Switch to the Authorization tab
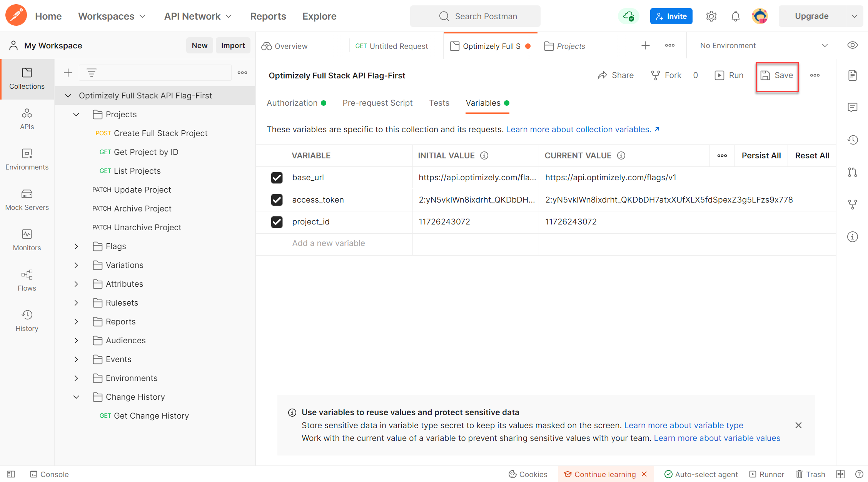 [x=296, y=103]
